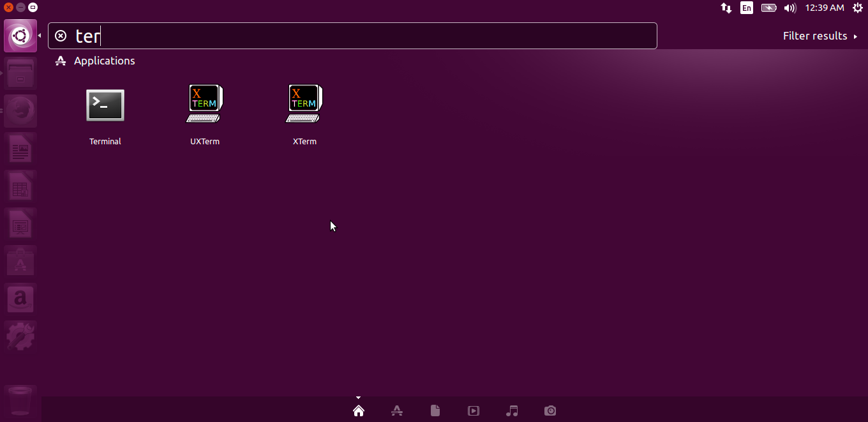Screen dimensions: 868x422
Task: Switch to the Applications lens
Action: (397, 411)
